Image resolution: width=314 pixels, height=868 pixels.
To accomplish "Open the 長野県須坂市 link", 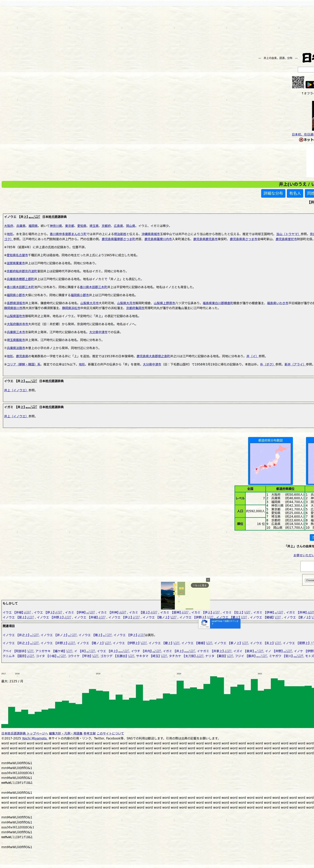I will (16, 303).
